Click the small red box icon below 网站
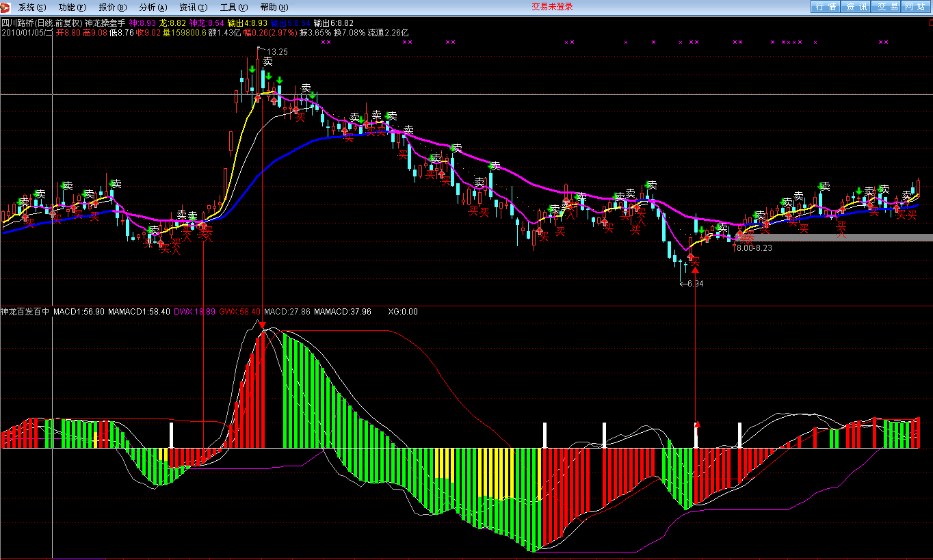The height and width of the screenshot is (560, 933). coord(929,22)
